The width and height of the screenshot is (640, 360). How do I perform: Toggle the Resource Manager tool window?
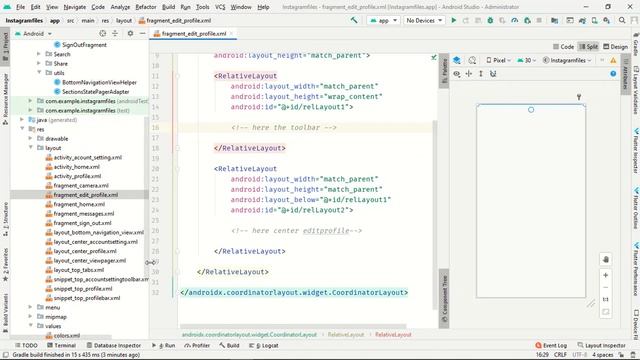tap(5, 98)
